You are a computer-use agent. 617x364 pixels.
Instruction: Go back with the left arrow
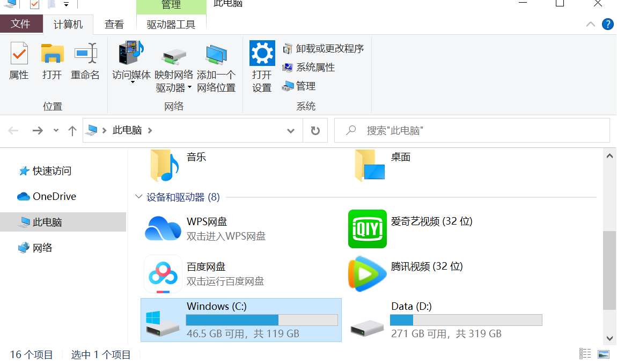click(14, 130)
